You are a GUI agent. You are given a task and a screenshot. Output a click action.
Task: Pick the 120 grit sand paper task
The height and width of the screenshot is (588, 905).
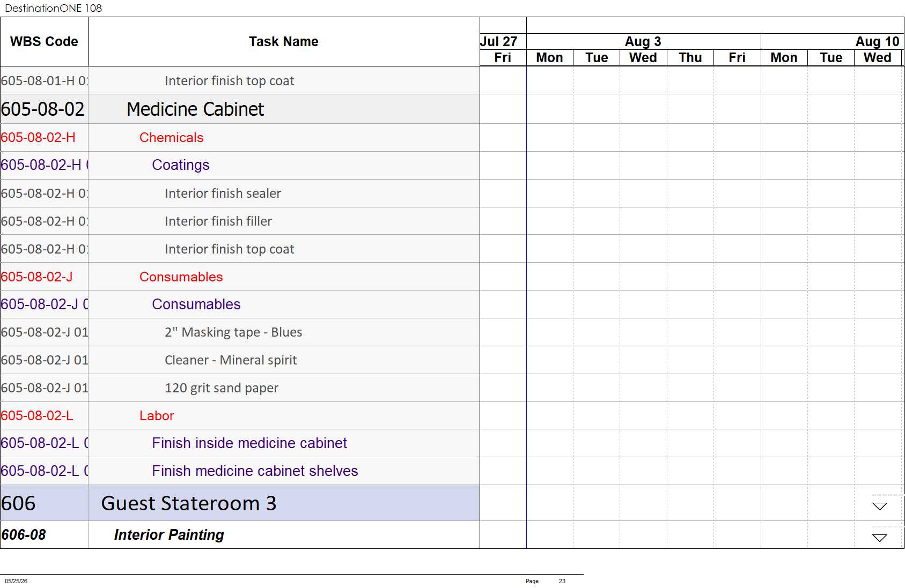(222, 388)
